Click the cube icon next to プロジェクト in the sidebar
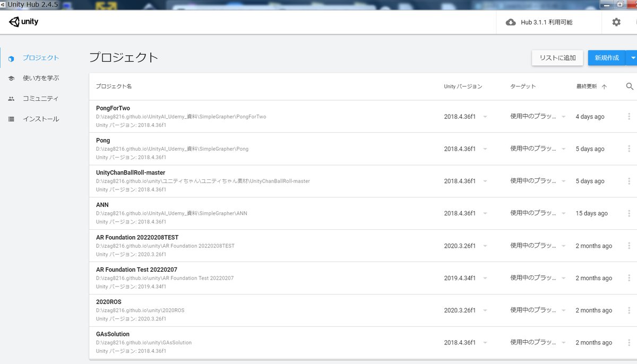Screen dimensions: 637x364 [11, 58]
